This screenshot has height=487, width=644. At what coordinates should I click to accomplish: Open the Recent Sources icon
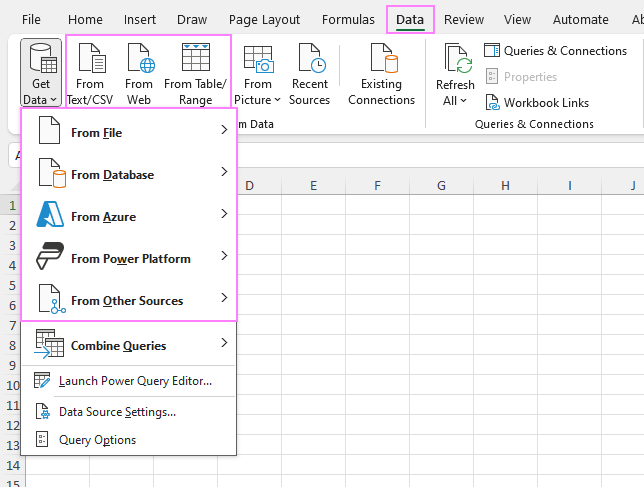(310, 62)
